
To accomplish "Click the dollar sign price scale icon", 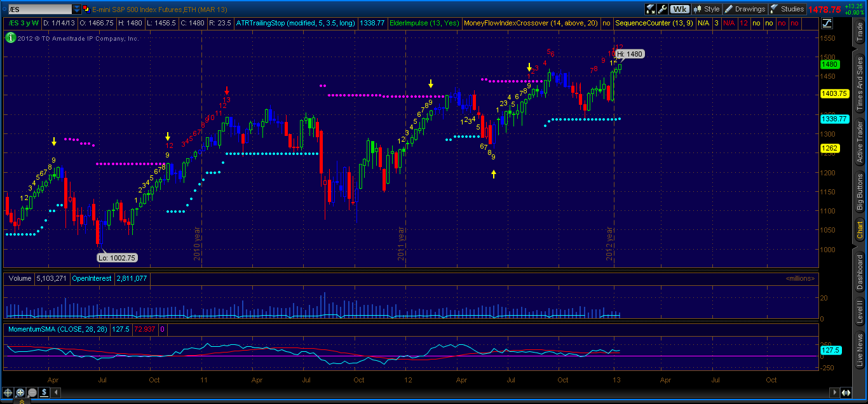I will (43, 393).
